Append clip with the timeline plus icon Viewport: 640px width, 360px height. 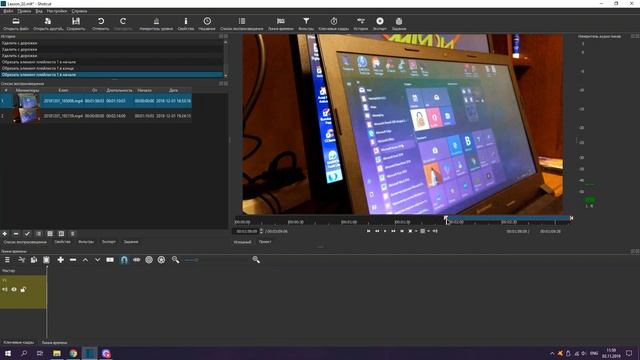click(x=60, y=260)
